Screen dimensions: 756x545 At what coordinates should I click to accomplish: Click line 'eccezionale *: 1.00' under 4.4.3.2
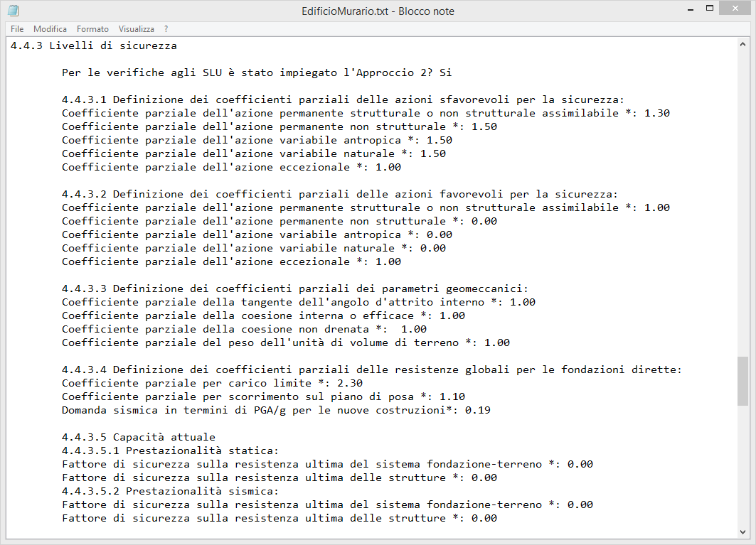(231, 261)
